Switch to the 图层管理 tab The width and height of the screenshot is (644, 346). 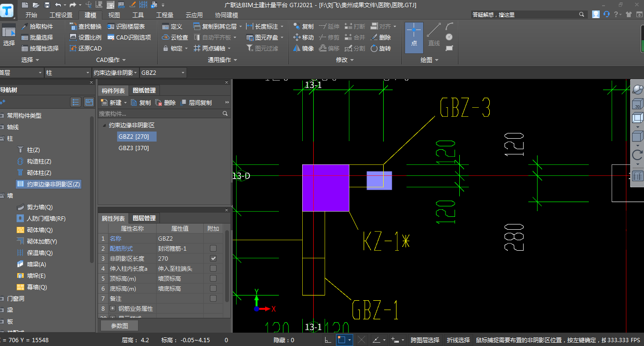[x=144, y=218]
